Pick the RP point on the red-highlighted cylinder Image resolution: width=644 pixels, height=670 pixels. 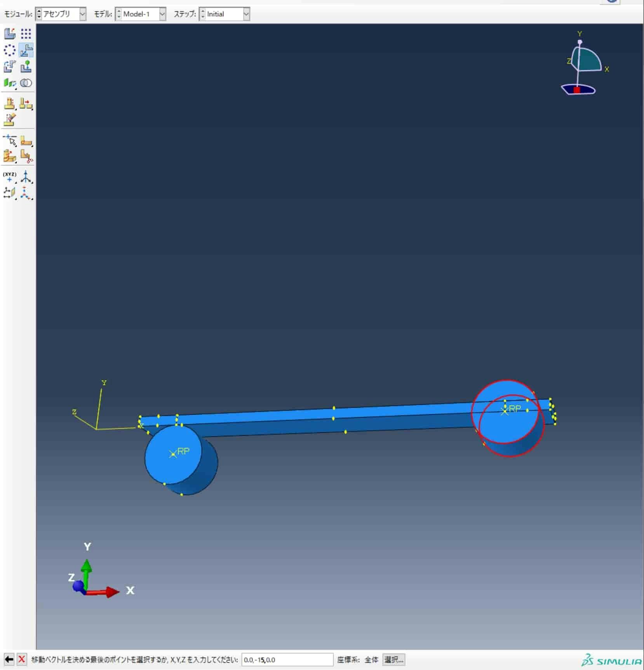pos(505,411)
